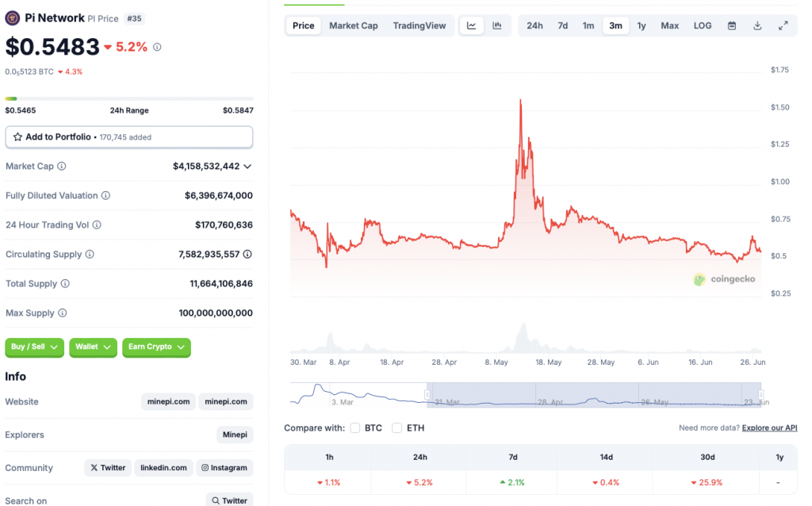The width and height of the screenshot is (812, 506).
Task: Click Add to Portfolio button
Action: coord(129,137)
